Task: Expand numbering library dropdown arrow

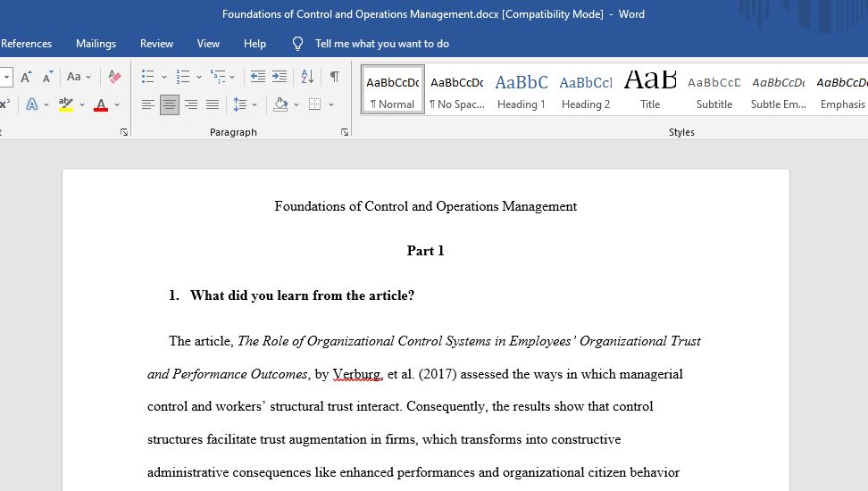Action: pyautogui.click(x=199, y=77)
